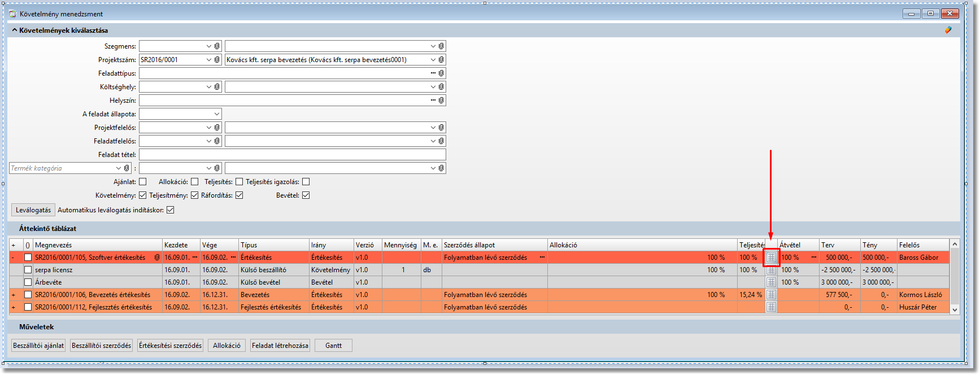Open the Gantt chart button
This screenshot has width=980, height=375.
pos(333,346)
